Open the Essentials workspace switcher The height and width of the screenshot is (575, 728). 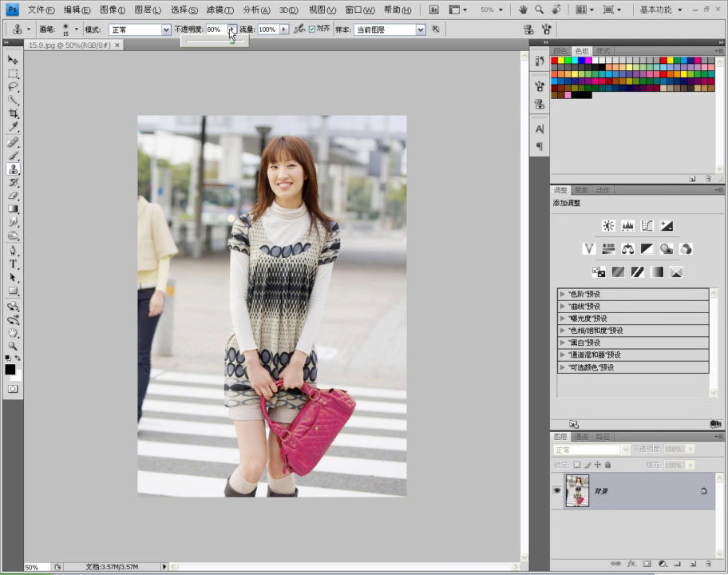click(x=661, y=10)
